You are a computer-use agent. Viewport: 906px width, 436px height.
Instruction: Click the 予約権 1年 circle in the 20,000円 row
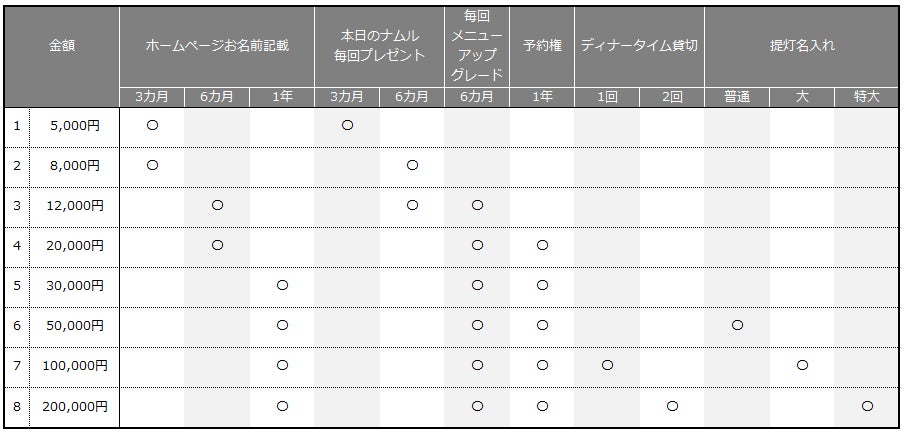542,246
